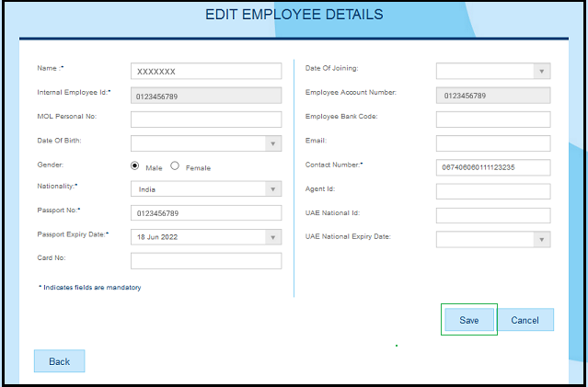This screenshot has height=387, width=588.
Task: Select the Card No input box
Action: coord(206,261)
